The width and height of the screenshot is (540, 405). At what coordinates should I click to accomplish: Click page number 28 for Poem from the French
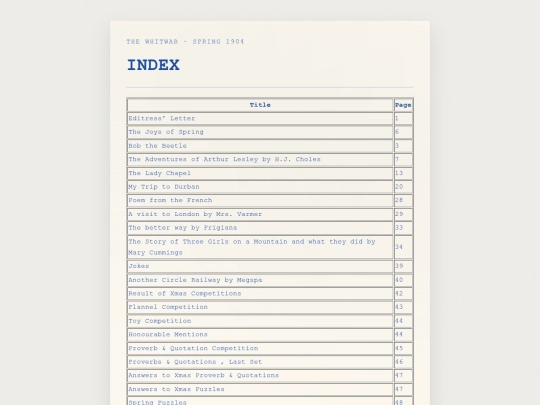[x=403, y=200]
